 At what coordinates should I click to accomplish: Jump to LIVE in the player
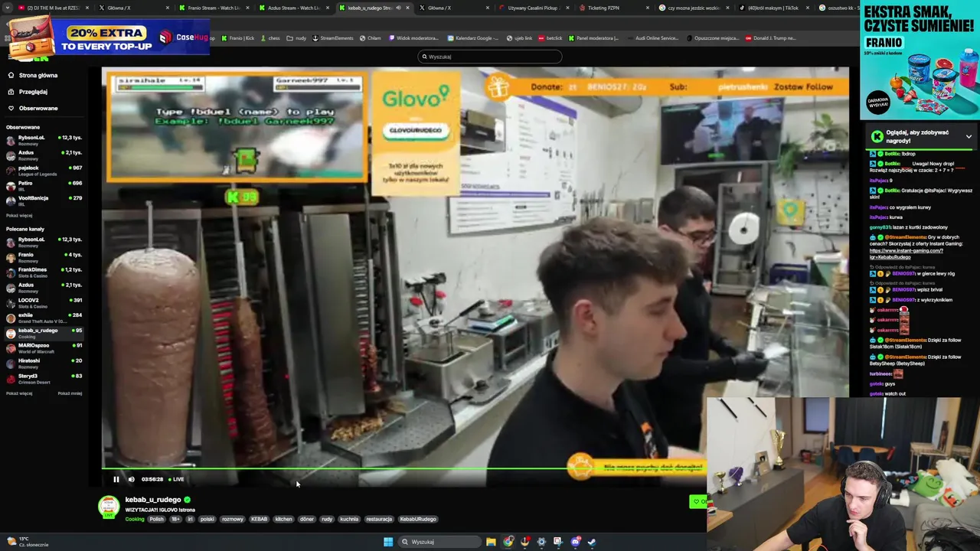[x=176, y=479]
